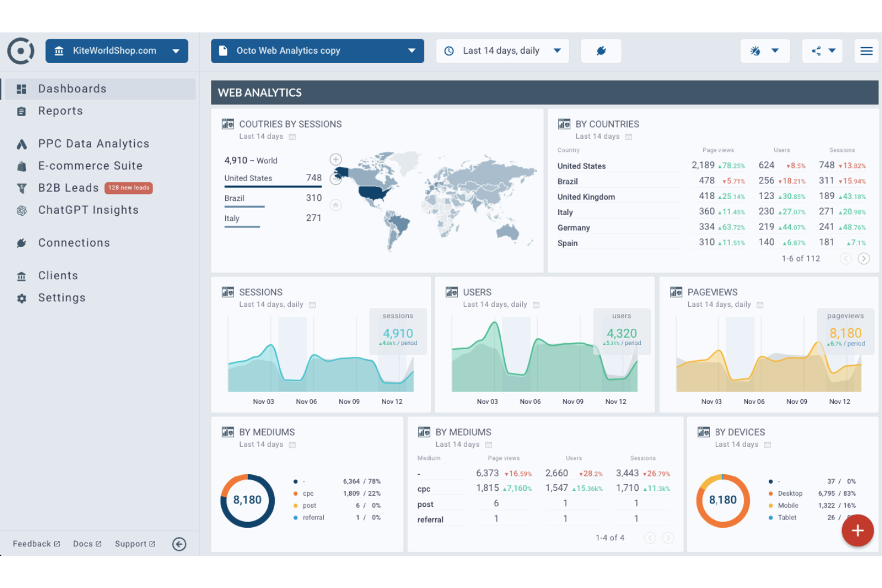
Task: Click the Pageviews widget icon
Action: click(x=676, y=292)
